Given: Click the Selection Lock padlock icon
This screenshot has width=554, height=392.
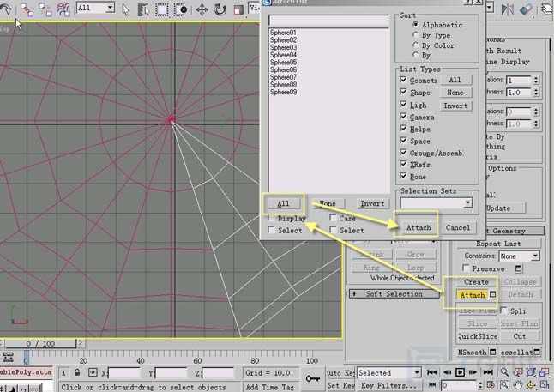Looking at the screenshot, I should (x=77, y=372).
